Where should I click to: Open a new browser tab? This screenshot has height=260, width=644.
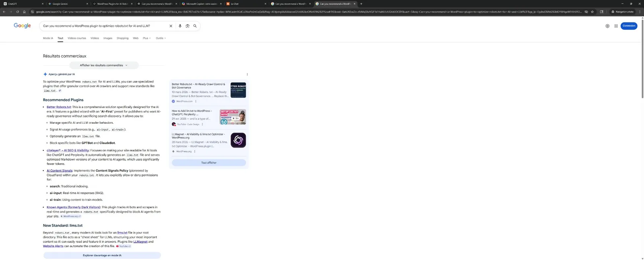point(361,4)
